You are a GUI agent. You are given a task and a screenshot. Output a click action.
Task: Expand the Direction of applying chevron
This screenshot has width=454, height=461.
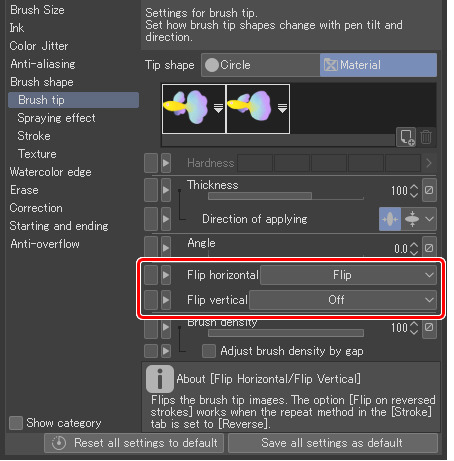(x=430, y=219)
